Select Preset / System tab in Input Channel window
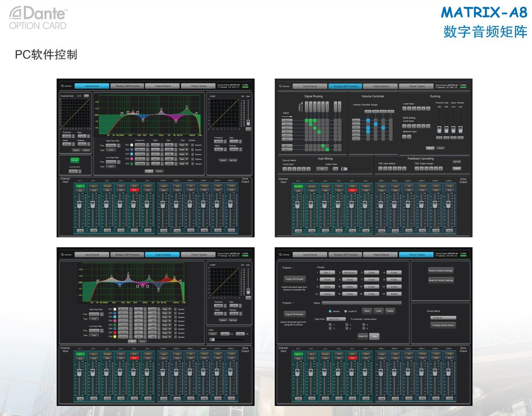 (x=198, y=86)
